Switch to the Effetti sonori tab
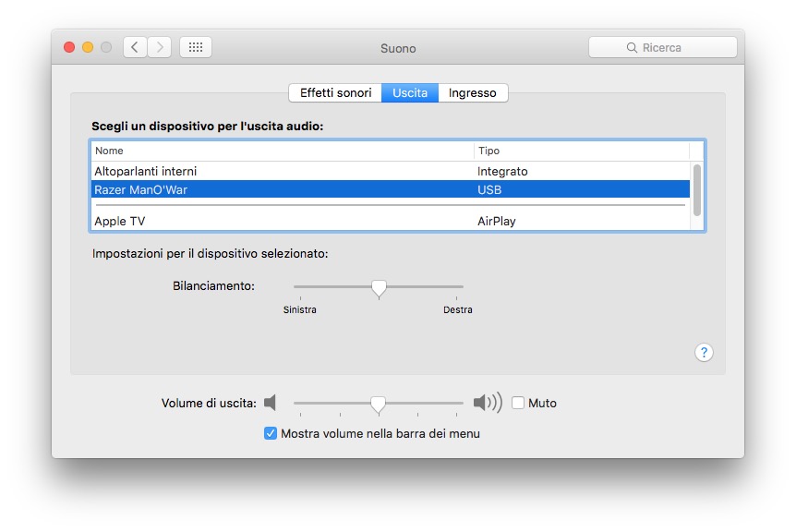This screenshot has height=532, width=796. point(335,93)
